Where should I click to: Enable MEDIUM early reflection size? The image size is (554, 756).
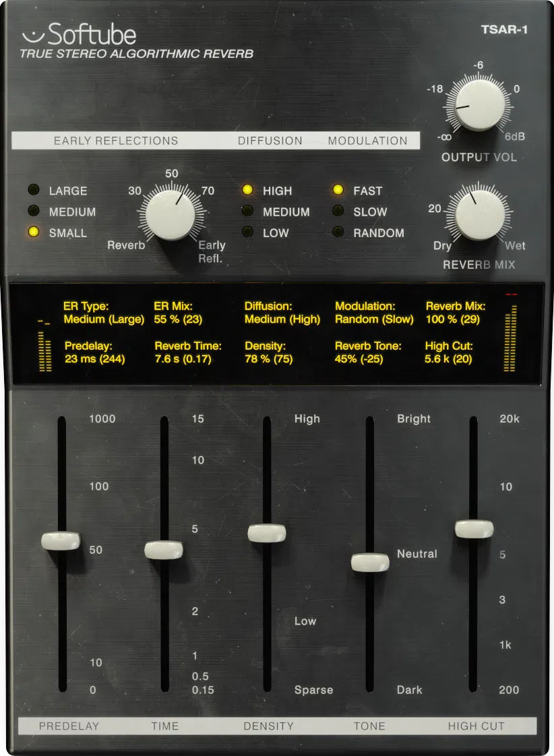[x=34, y=212]
